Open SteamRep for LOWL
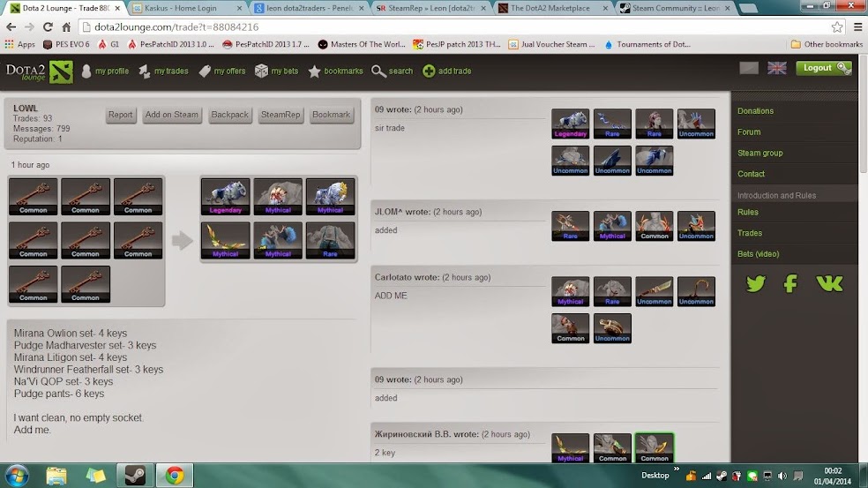868x488 pixels. tap(281, 115)
